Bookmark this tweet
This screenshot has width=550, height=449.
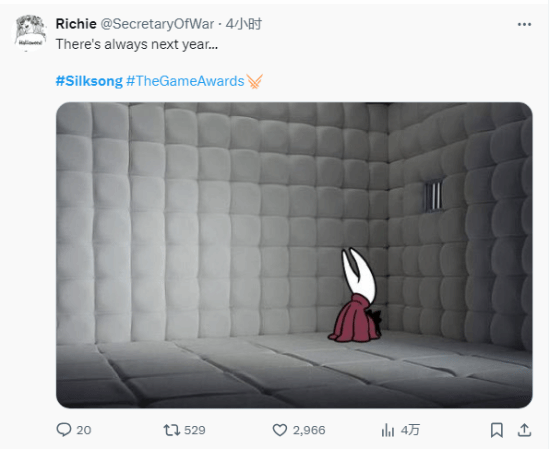(x=497, y=430)
